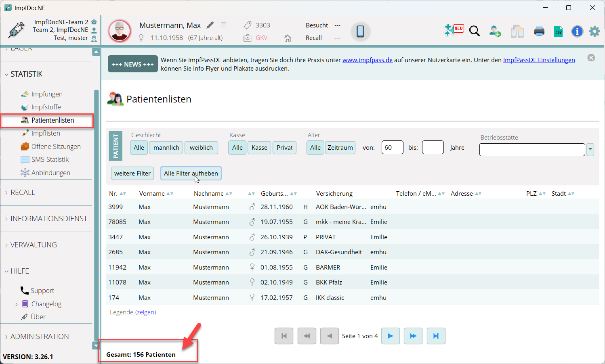
Task: Click the blue info icon
Action: (577, 31)
